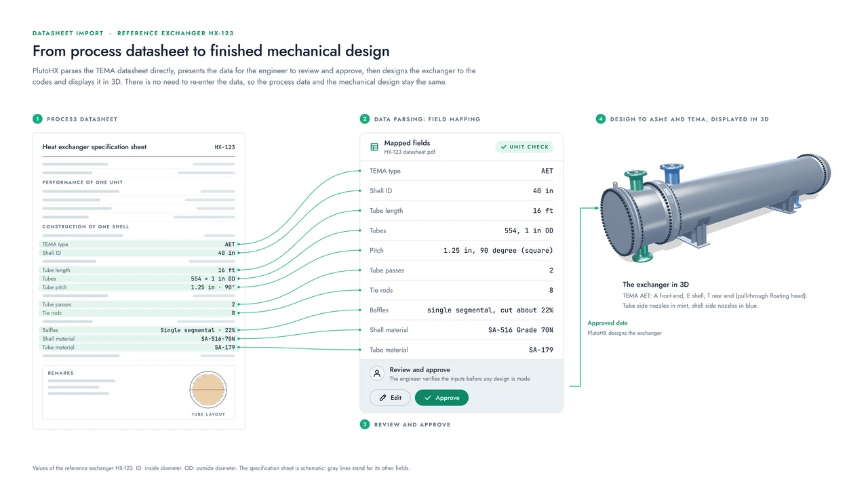Screen dimensions: 868x488
Task: Click the Unit Check badge
Action: 524,147
